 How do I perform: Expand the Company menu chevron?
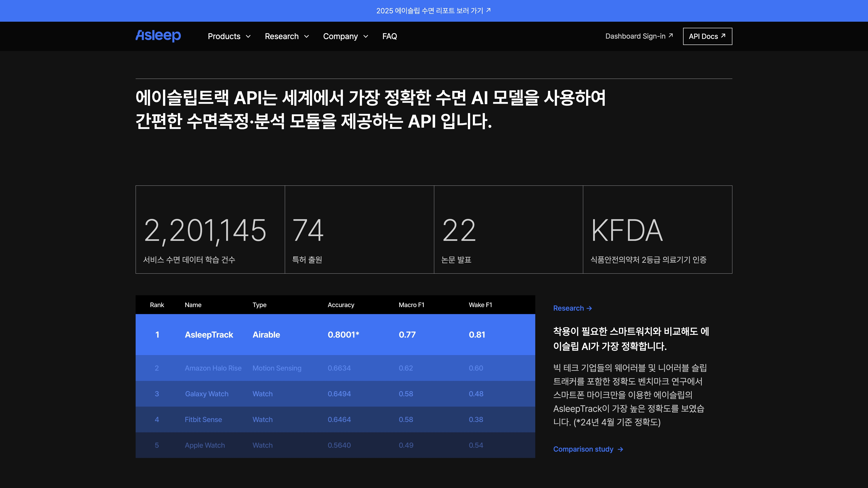click(x=366, y=36)
